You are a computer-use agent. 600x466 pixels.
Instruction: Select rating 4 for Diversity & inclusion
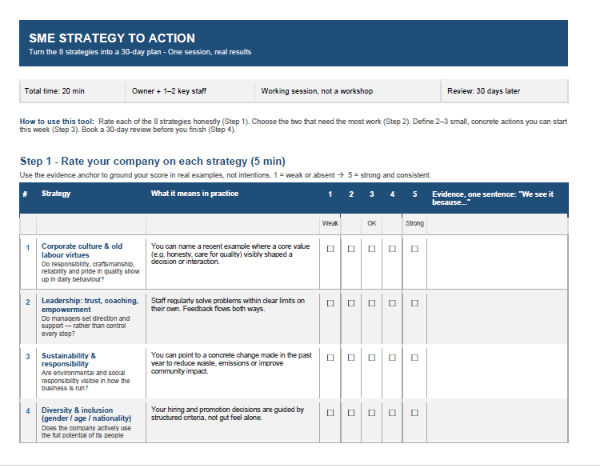pyautogui.click(x=392, y=413)
